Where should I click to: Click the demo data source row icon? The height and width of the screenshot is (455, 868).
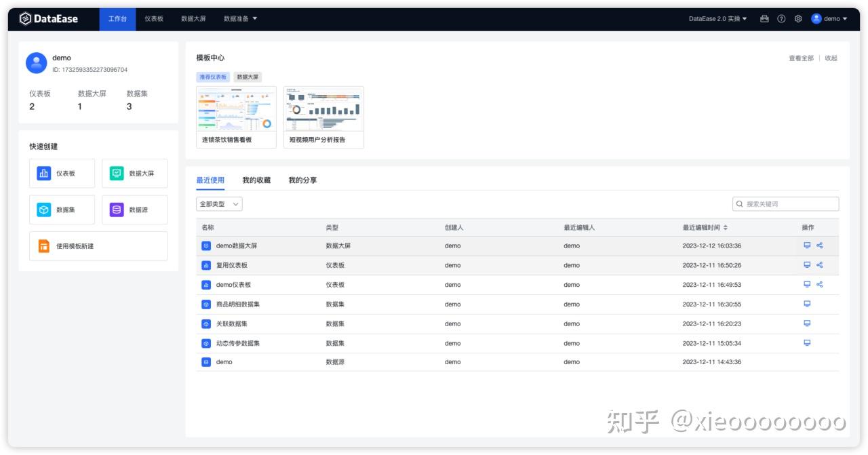[x=206, y=362]
